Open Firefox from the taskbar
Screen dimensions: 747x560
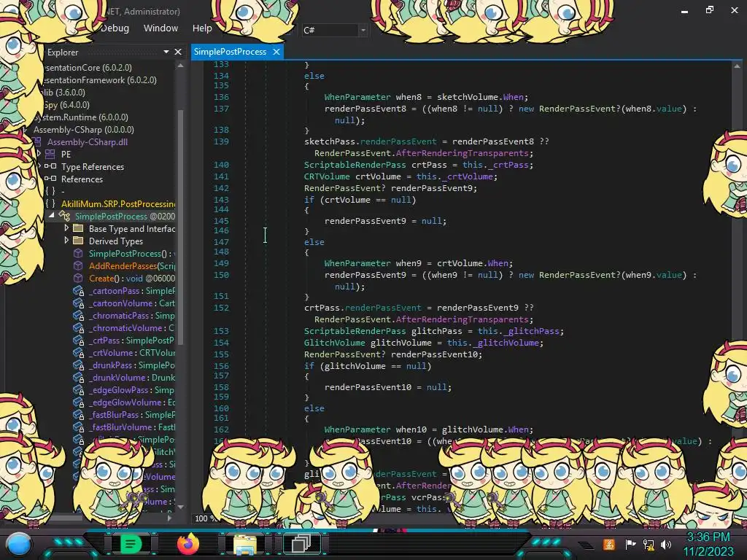[187, 543]
